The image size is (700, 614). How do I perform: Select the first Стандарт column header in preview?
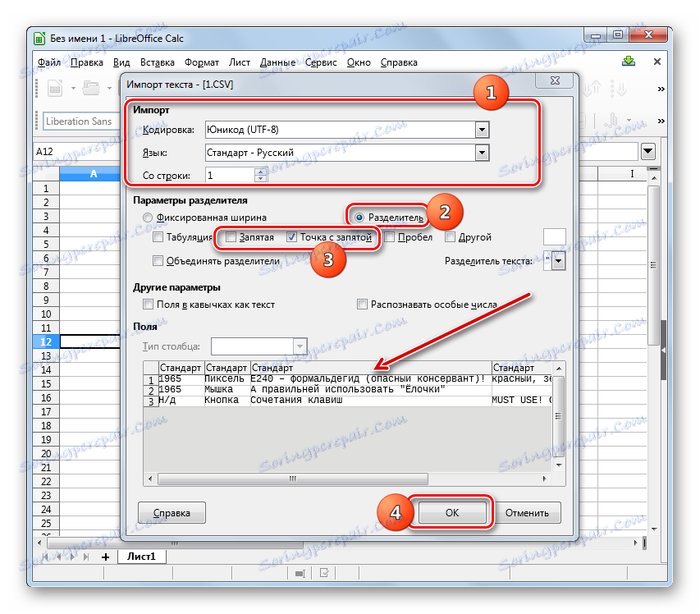[x=181, y=368]
